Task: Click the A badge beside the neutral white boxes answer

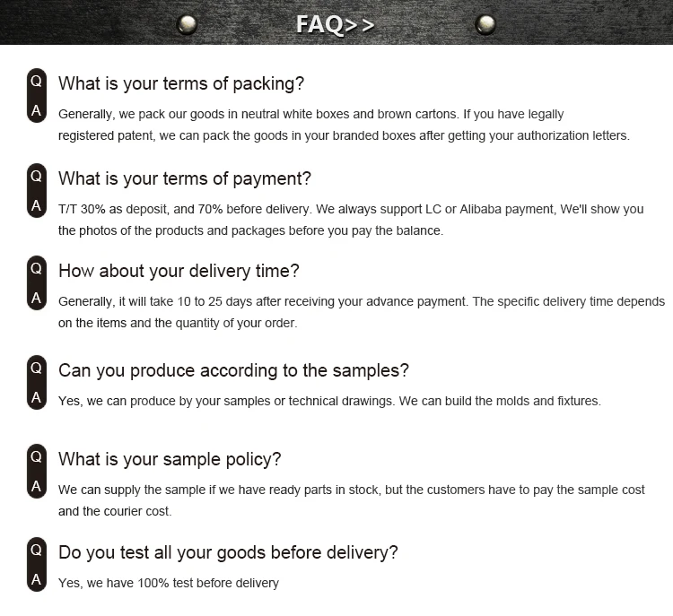Action: [37, 110]
